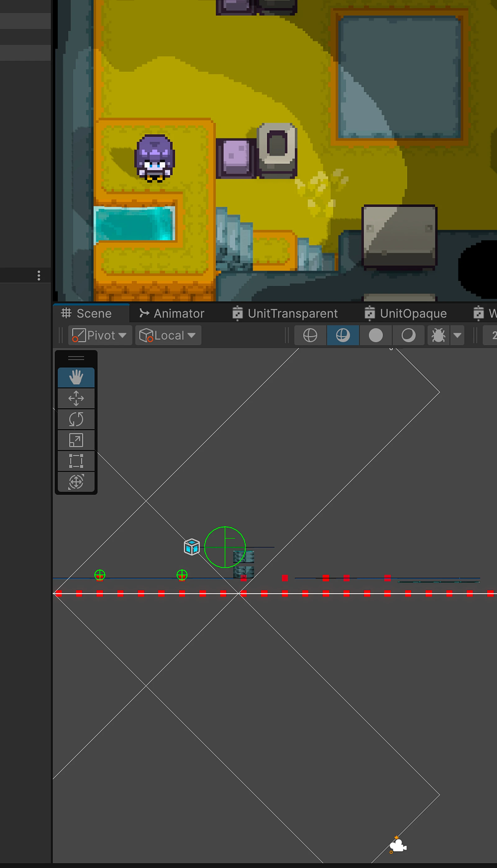
Task: Toggle shaded wireframe draw mode
Action: point(343,335)
